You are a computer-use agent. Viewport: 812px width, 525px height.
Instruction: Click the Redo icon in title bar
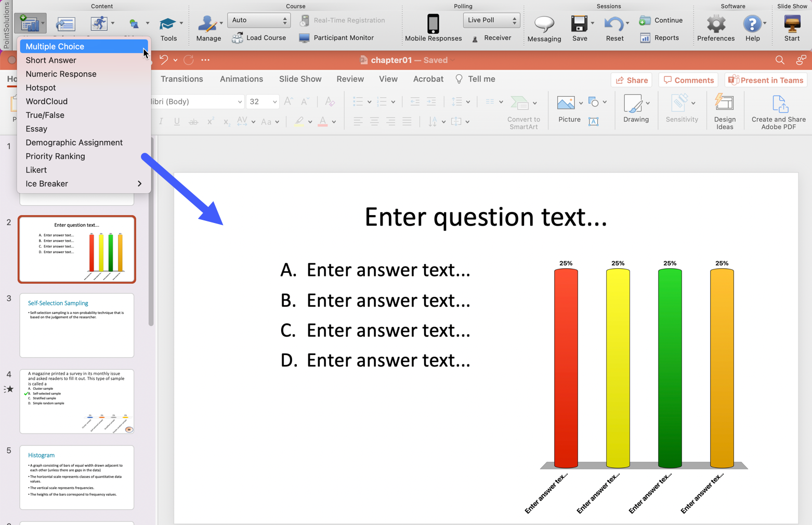(188, 60)
